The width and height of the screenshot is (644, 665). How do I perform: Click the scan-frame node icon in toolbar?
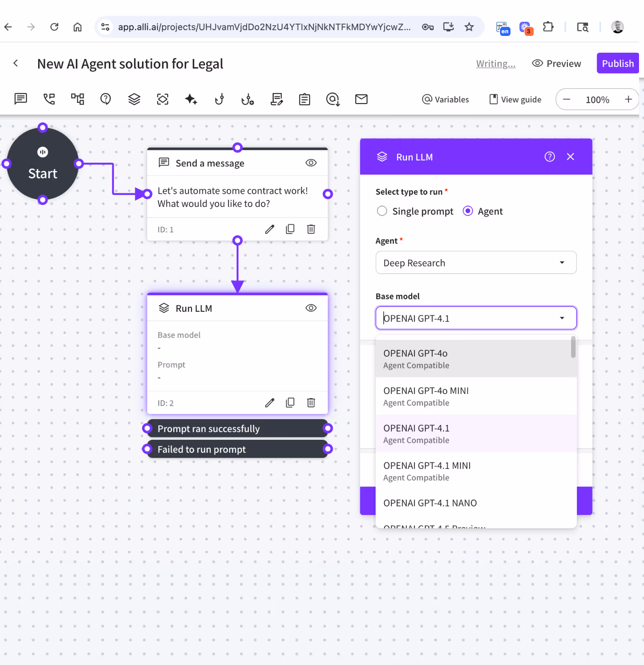point(163,99)
